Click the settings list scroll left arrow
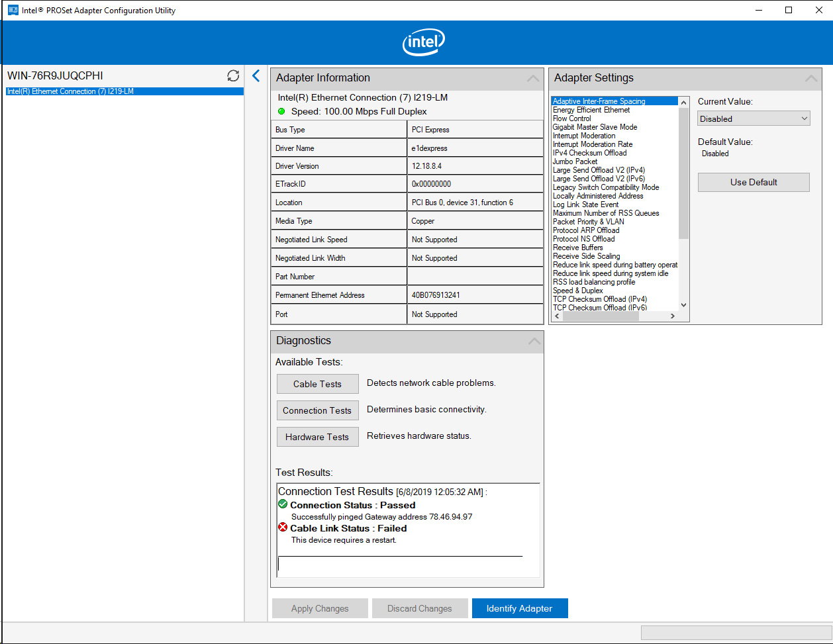Viewport: 833px width, 644px height. (557, 316)
